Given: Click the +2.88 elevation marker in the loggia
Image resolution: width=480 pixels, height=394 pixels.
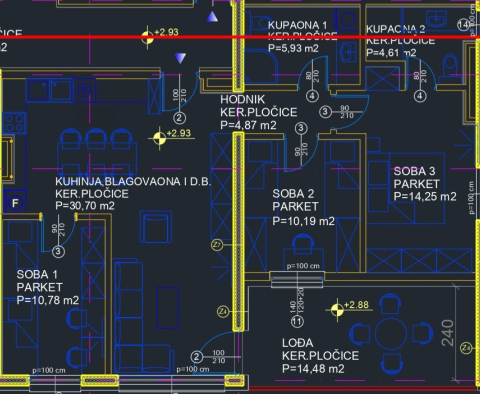Looking at the screenshot, I should (x=350, y=309).
